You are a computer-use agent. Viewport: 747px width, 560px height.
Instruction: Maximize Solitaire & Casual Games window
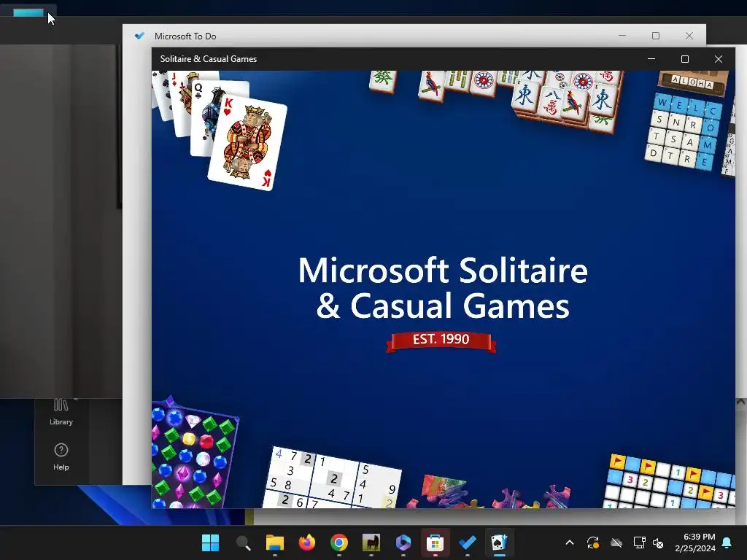[x=684, y=59]
